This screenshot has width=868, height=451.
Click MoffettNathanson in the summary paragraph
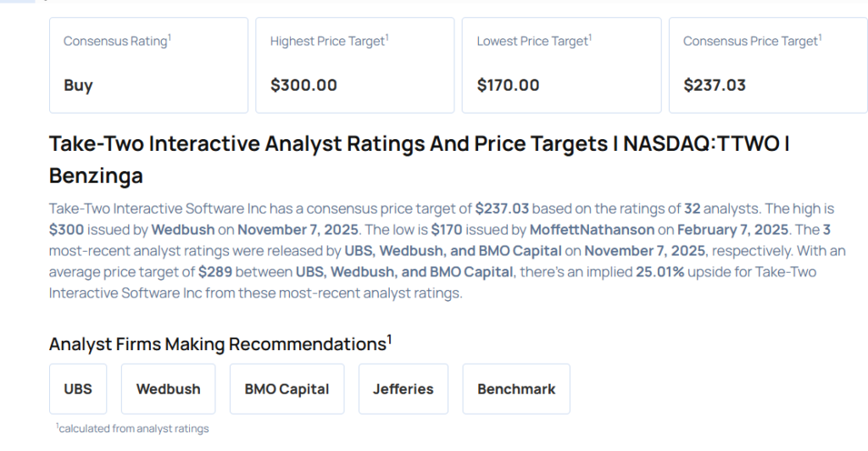(x=592, y=230)
